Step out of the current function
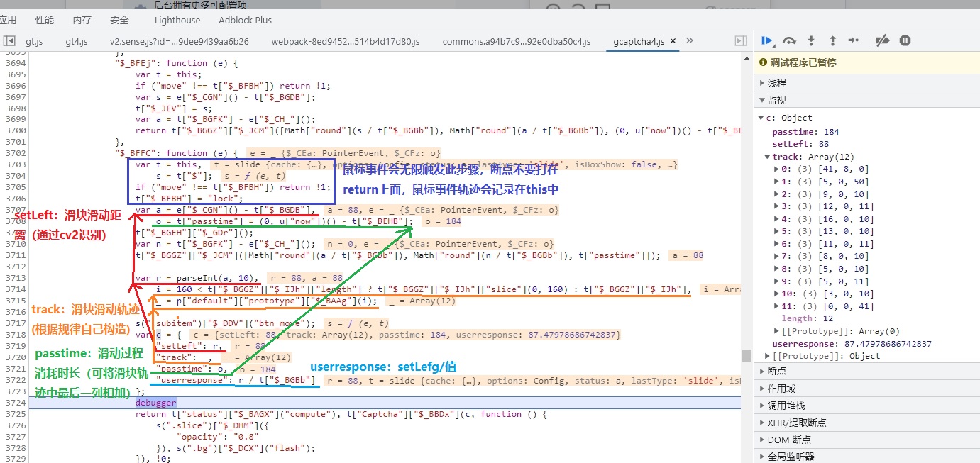Screen dimensions: 980x463 832,41
